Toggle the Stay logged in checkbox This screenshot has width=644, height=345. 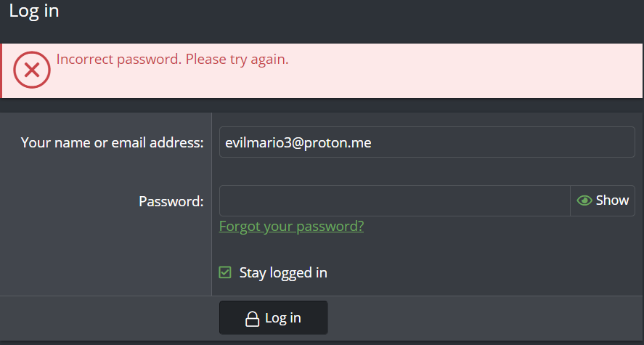tap(225, 273)
